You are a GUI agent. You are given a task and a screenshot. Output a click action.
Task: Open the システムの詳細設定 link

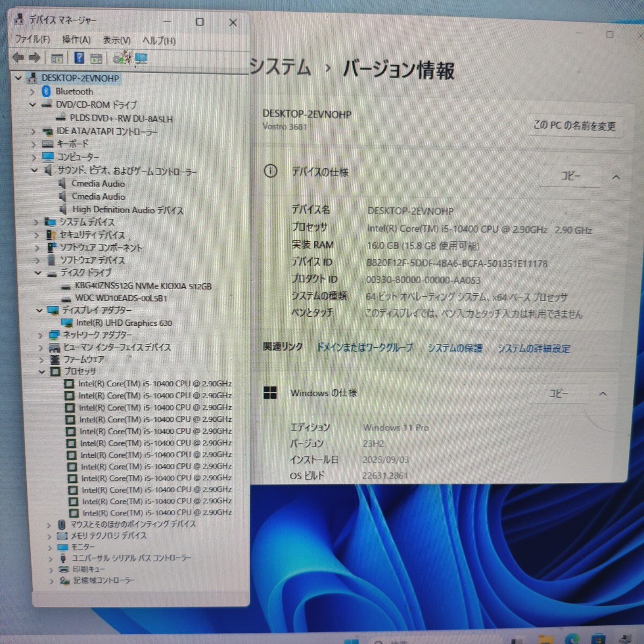(533, 348)
